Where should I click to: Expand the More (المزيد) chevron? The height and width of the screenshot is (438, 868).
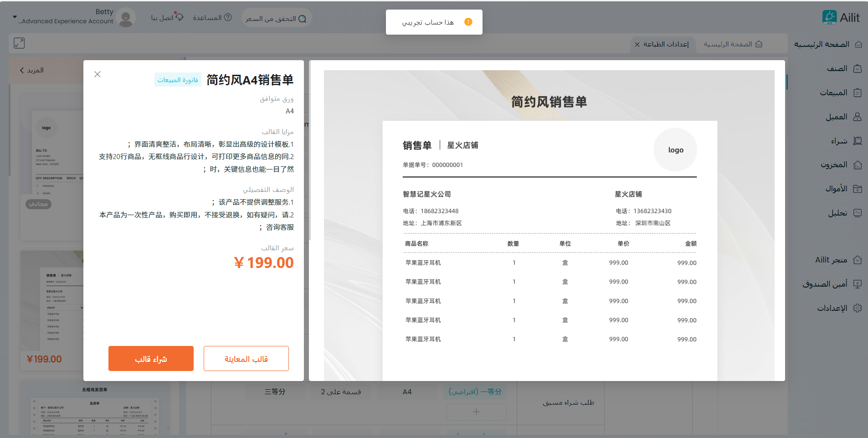click(x=22, y=70)
